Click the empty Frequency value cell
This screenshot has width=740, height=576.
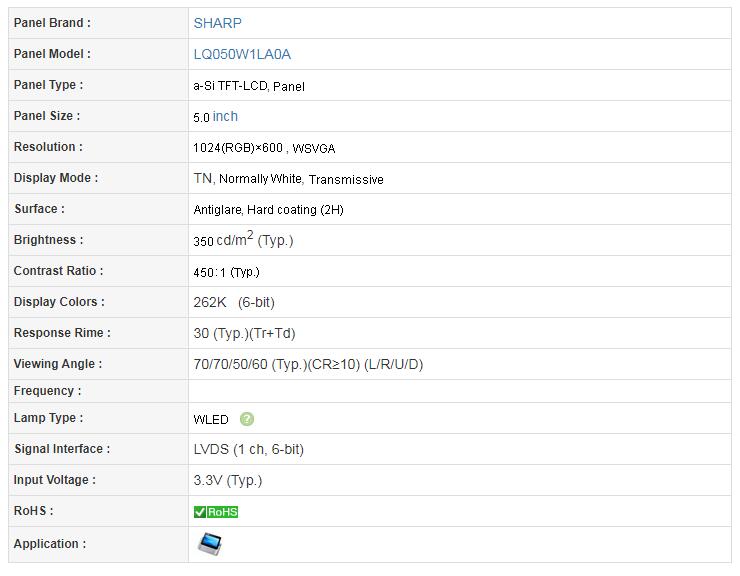pyautogui.click(x=460, y=391)
